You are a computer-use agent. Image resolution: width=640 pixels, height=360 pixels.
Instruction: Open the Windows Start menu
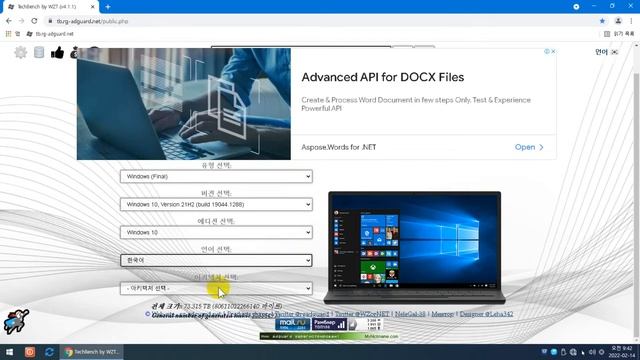tap(9, 352)
